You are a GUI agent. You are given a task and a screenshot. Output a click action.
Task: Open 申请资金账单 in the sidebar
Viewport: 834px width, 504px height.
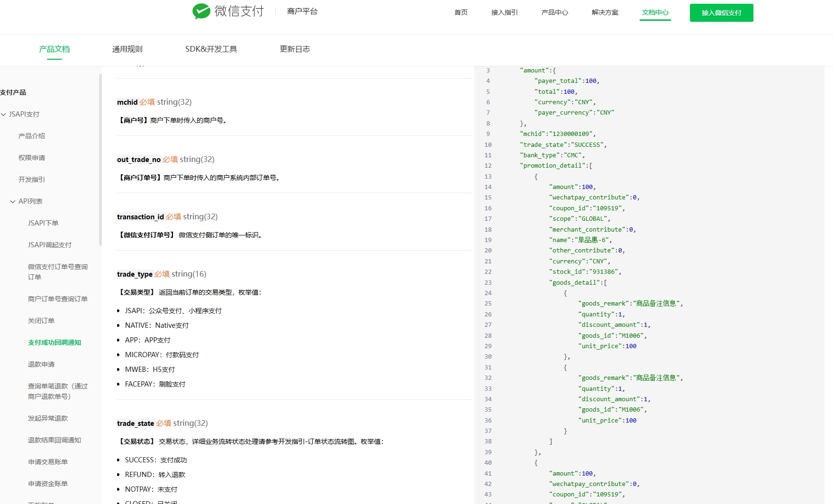click(x=48, y=484)
